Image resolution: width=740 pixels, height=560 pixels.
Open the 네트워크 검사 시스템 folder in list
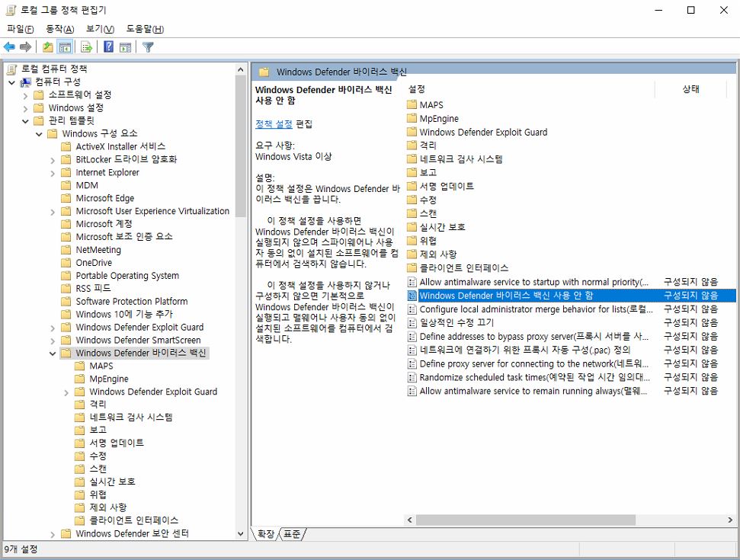click(x=461, y=159)
